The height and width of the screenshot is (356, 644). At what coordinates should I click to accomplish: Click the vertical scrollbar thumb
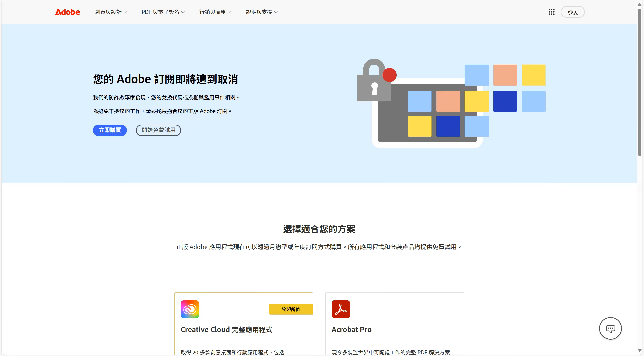pos(640,82)
